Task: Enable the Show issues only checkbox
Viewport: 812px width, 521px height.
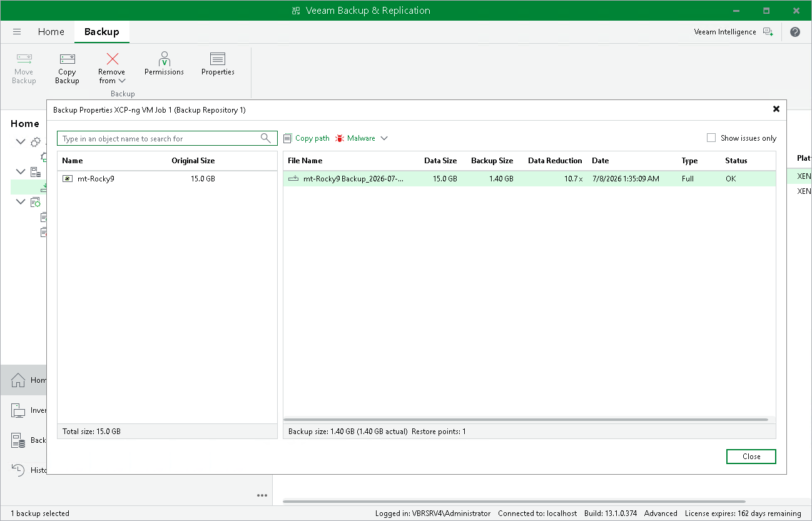Action: [711, 138]
